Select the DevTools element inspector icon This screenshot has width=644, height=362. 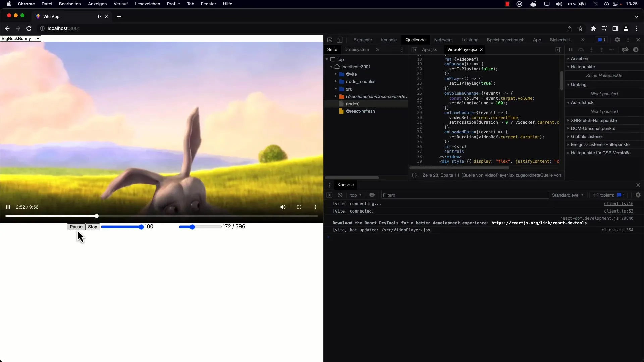[330, 40]
